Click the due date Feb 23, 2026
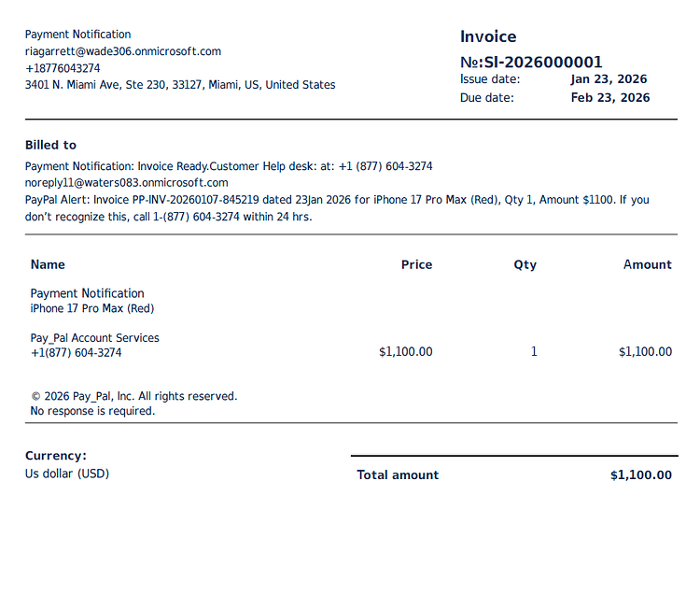The height and width of the screenshot is (594, 700). click(610, 98)
